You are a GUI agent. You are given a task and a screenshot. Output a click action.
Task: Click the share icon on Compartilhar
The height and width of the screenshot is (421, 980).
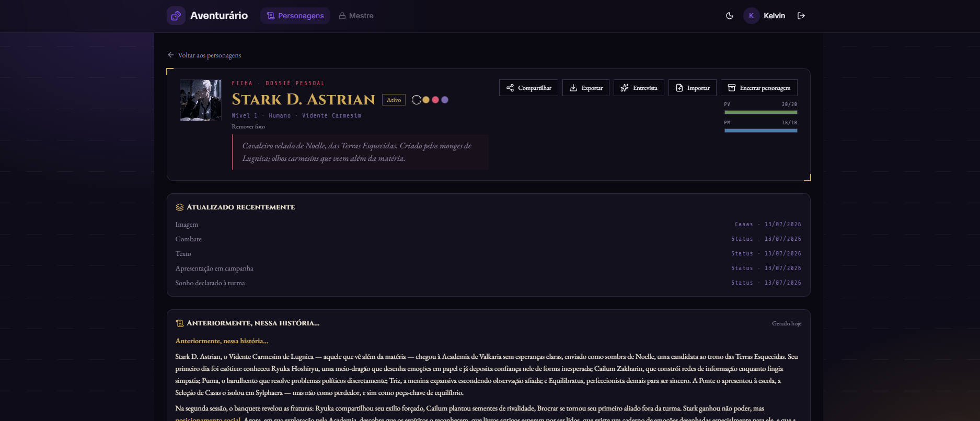pos(510,88)
